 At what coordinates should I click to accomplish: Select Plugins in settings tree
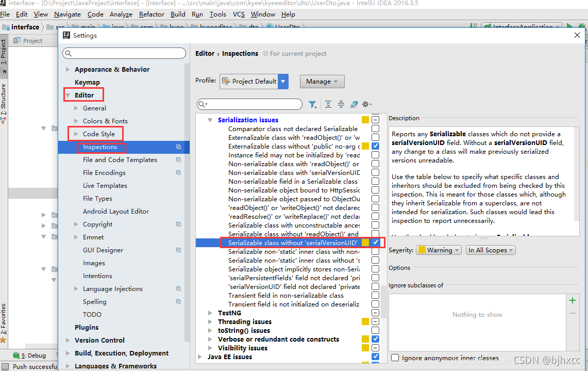pos(87,328)
